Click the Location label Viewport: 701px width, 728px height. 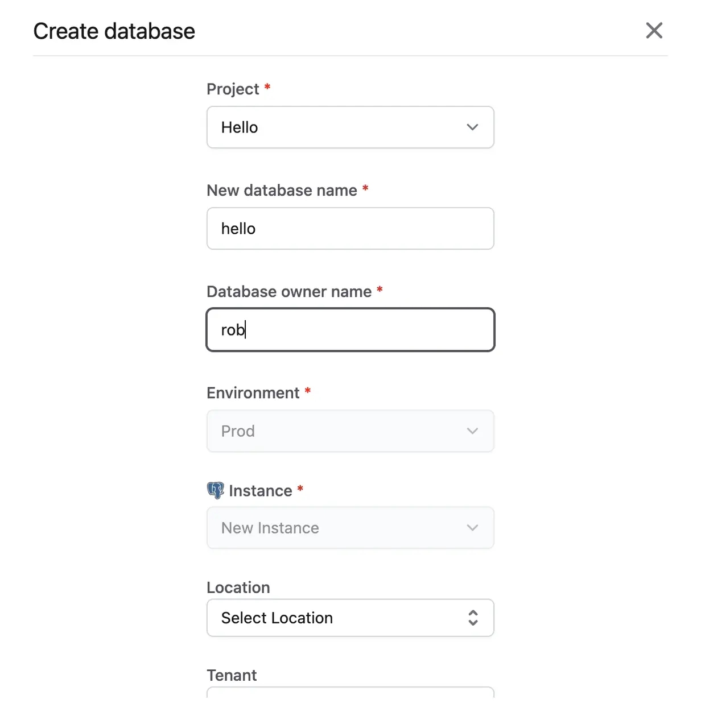point(238,588)
